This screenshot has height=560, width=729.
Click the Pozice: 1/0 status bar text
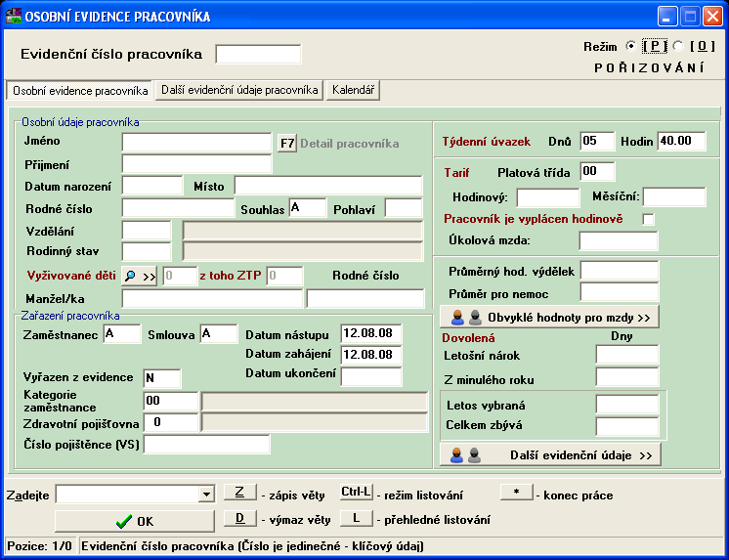(x=40, y=546)
